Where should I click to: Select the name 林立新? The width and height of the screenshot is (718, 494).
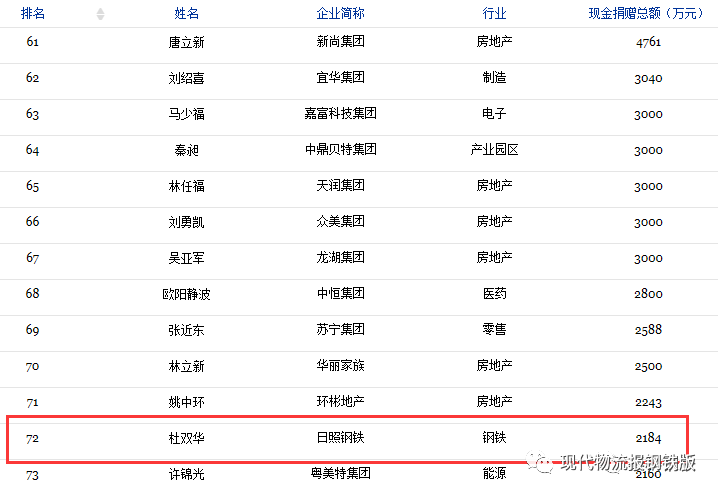click(x=186, y=366)
